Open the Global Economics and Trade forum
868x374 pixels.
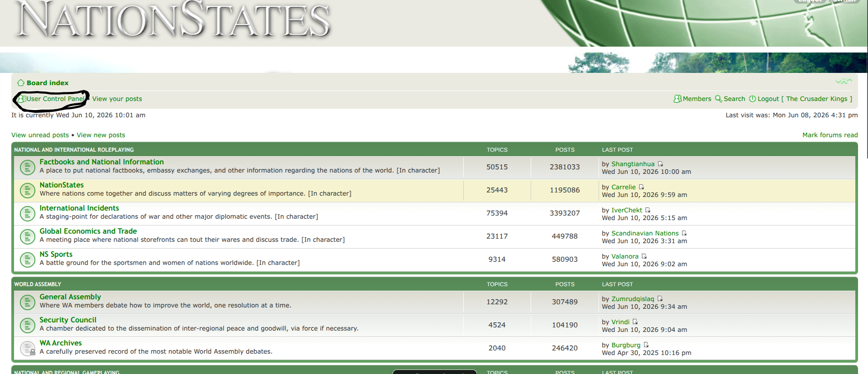click(88, 231)
